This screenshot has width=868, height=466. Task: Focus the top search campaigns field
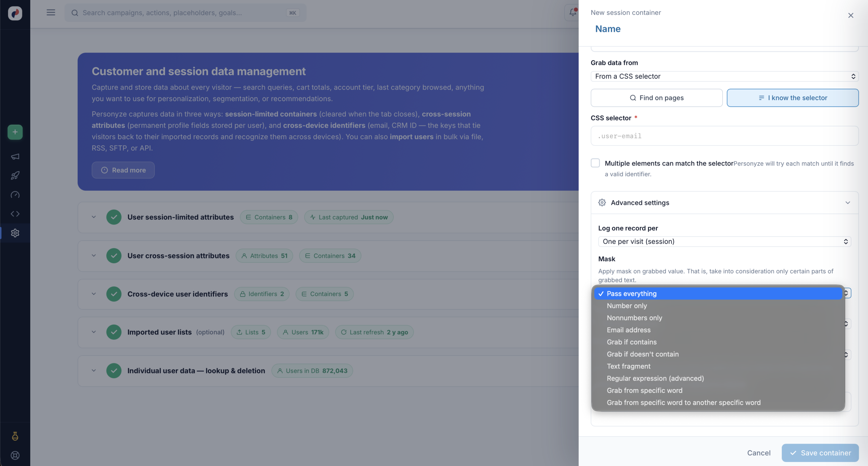pyautogui.click(x=185, y=13)
